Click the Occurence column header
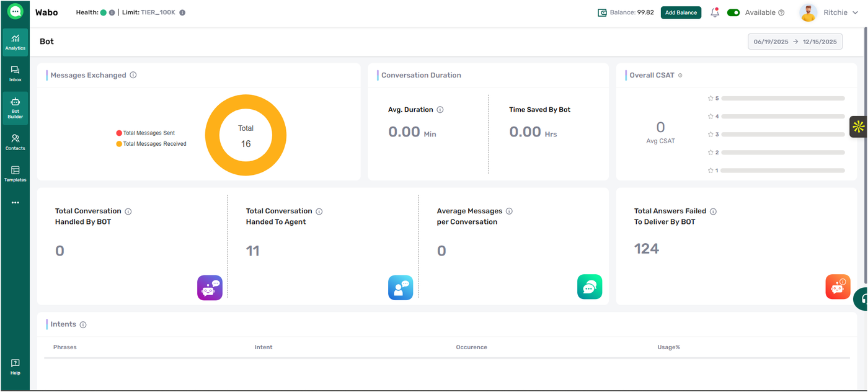Image resolution: width=868 pixels, height=392 pixels. coord(472,347)
